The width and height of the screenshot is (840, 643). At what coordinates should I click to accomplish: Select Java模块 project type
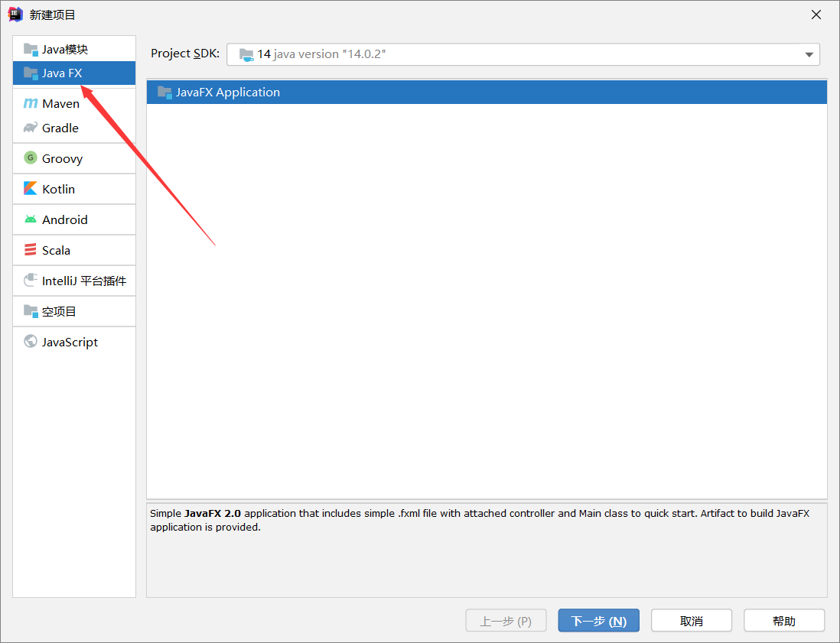pos(74,49)
